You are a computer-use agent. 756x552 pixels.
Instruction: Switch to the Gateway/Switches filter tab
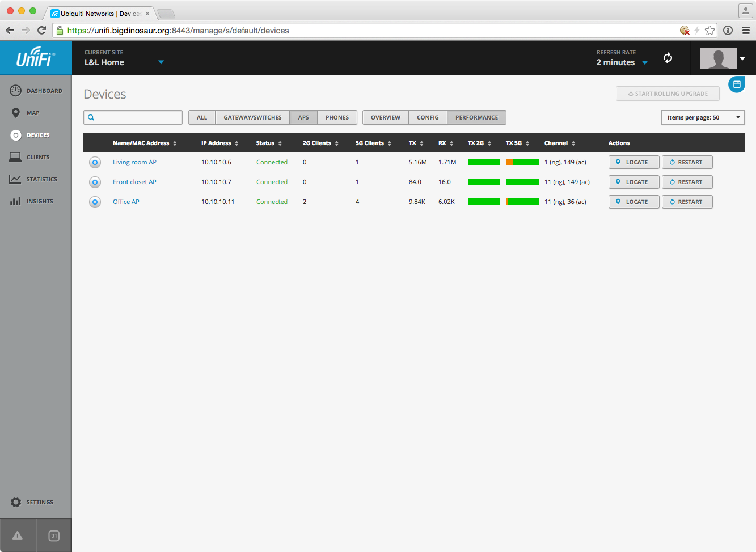coord(252,117)
